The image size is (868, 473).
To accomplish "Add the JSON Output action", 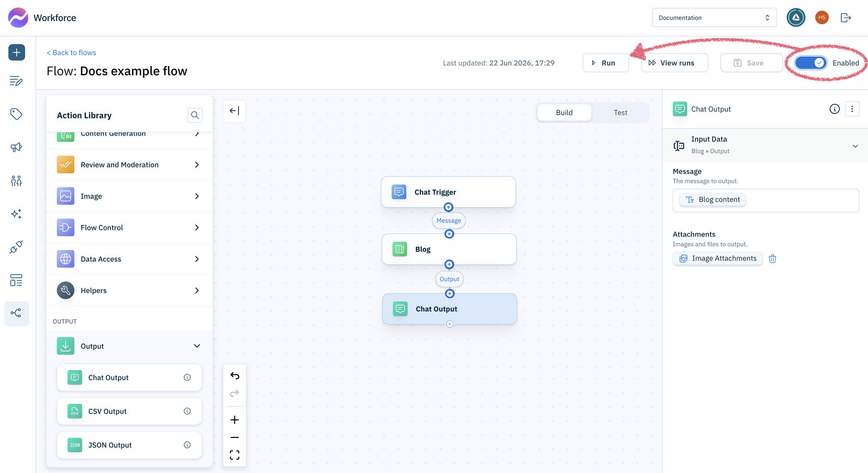I will [x=129, y=445].
